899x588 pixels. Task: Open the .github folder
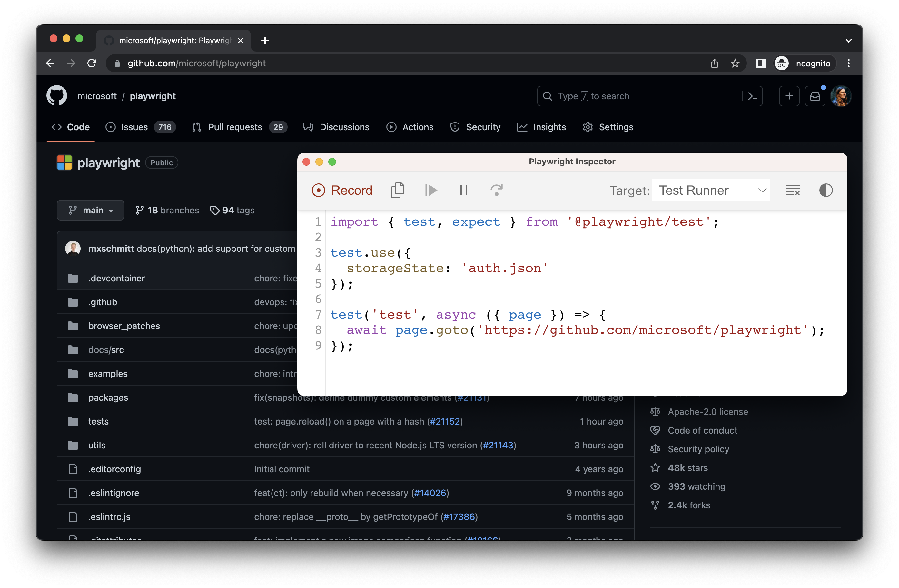pos(102,302)
